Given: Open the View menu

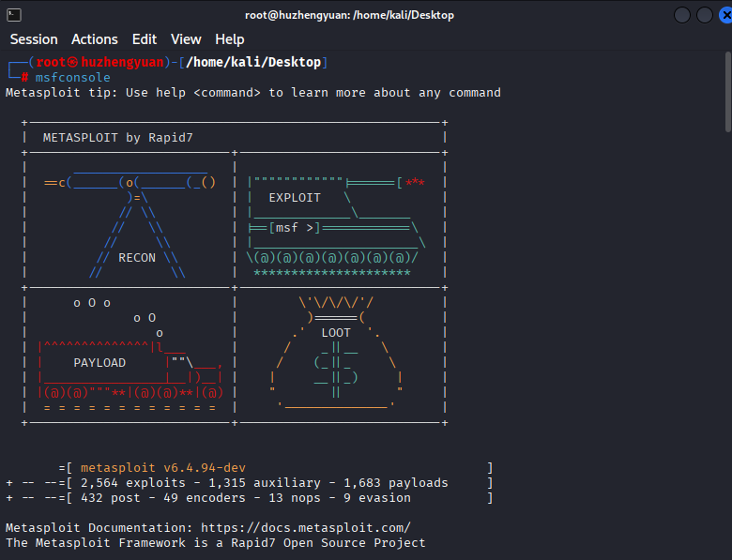Looking at the screenshot, I should pyautogui.click(x=186, y=39).
